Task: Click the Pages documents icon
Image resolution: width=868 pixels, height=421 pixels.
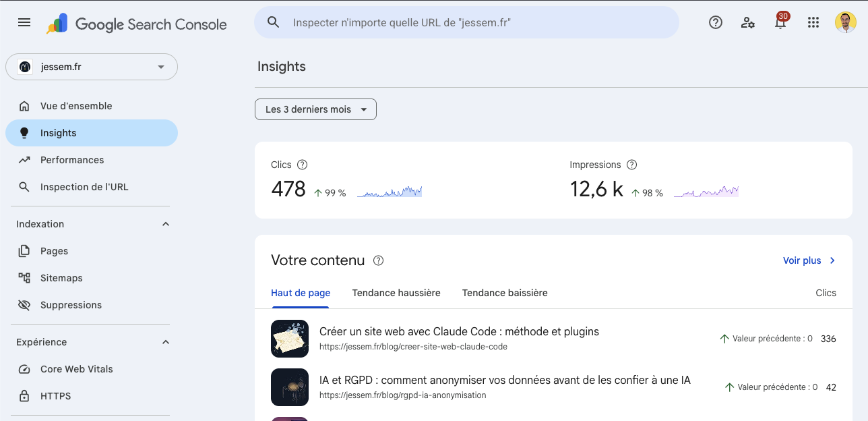Action: click(24, 251)
